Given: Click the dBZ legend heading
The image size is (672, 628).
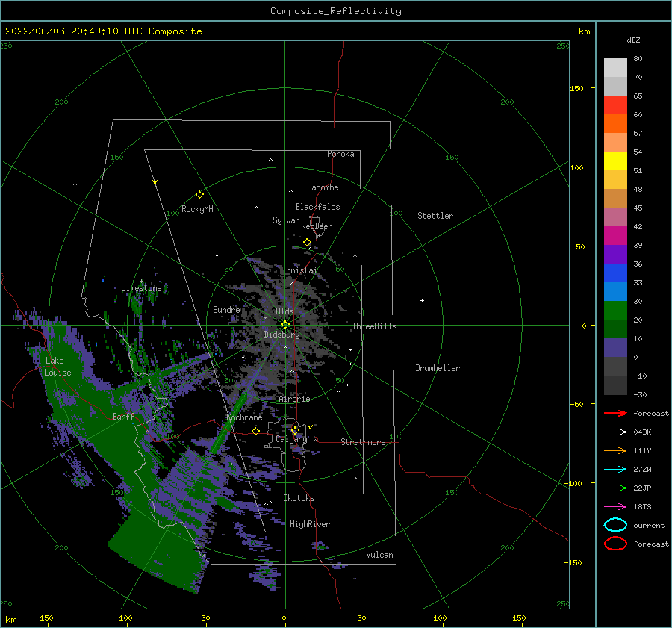Looking at the screenshot, I should pos(633,40).
